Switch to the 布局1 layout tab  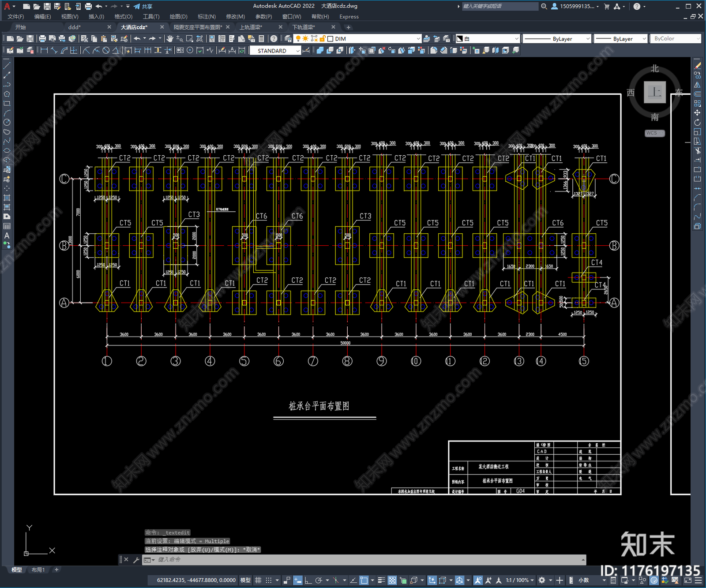coord(38,570)
